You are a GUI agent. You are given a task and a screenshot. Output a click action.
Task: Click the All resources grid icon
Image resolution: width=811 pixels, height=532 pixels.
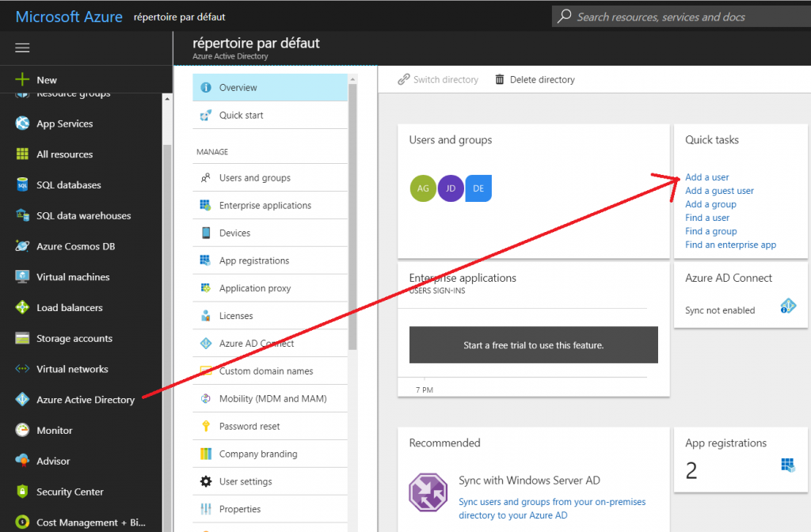coord(22,154)
